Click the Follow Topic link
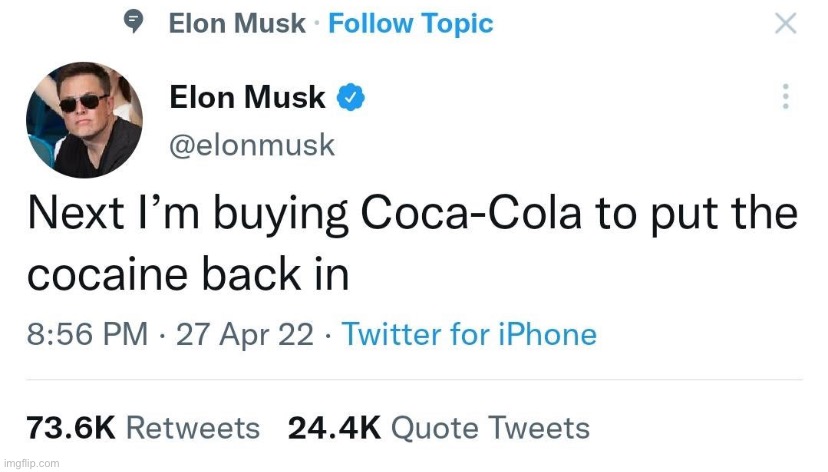Image resolution: width=828 pixels, height=472 pixels. point(410,24)
